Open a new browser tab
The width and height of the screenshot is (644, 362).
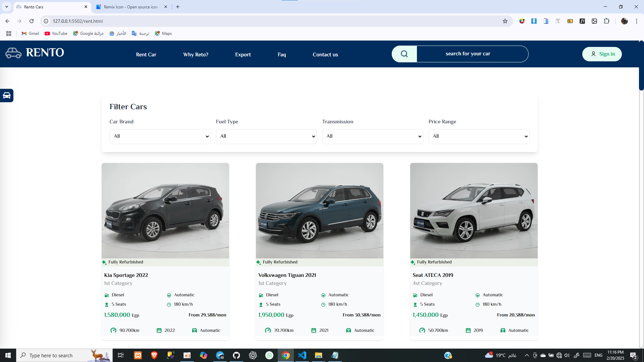[x=178, y=7]
